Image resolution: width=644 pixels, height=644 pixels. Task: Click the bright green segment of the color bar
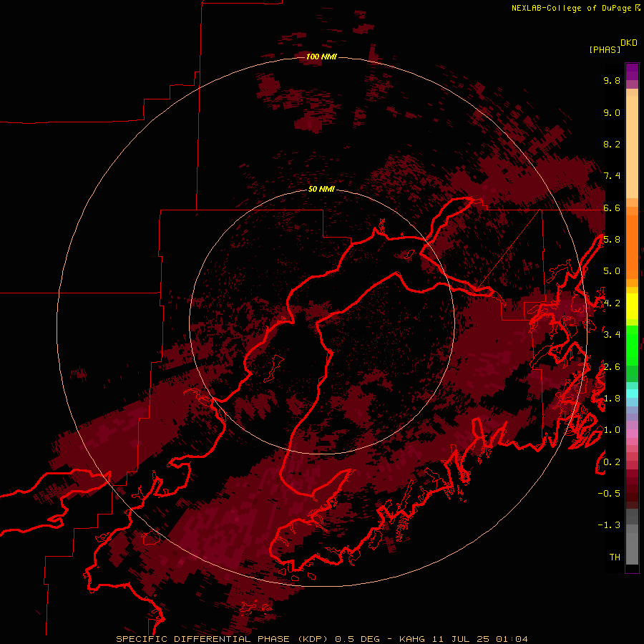pyautogui.click(x=632, y=345)
